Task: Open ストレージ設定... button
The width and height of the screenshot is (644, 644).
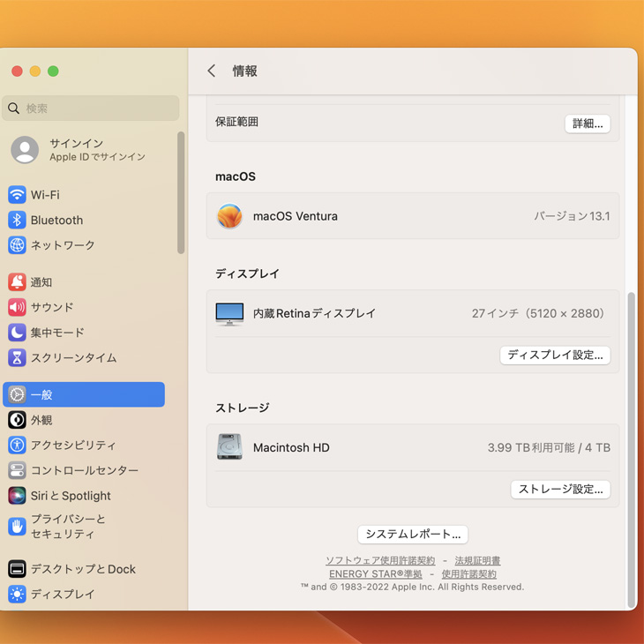Action: coord(560,489)
